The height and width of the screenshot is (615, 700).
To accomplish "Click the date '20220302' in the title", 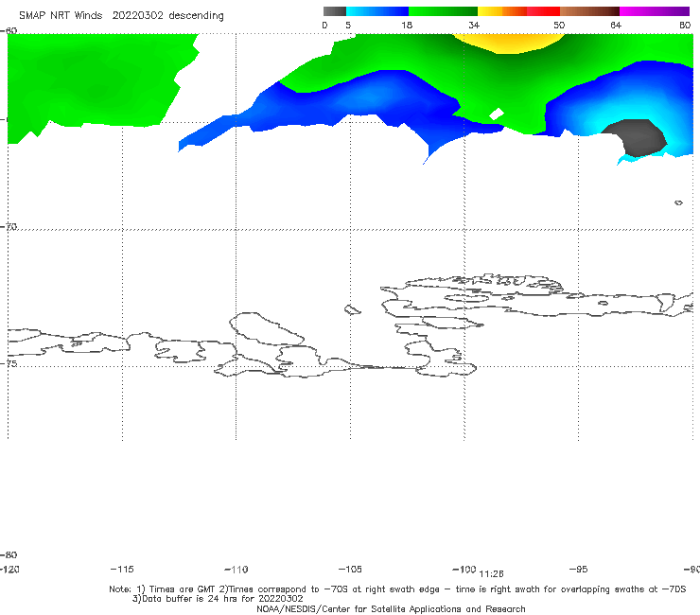I will pyautogui.click(x=137, y=16).
